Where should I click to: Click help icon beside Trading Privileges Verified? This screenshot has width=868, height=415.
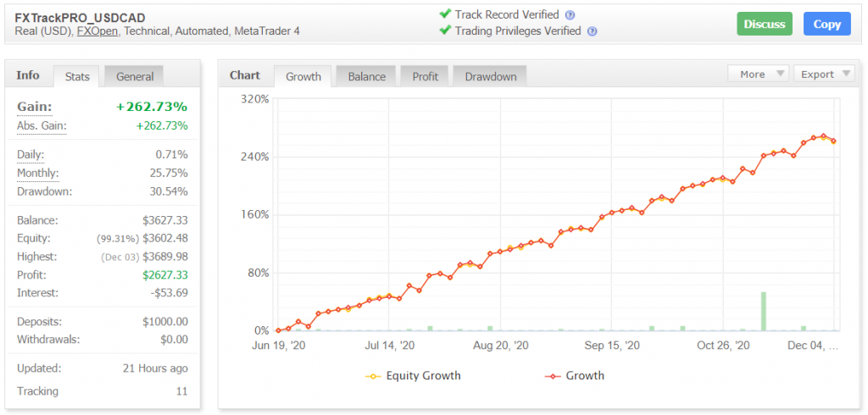(x=592, y=31)
